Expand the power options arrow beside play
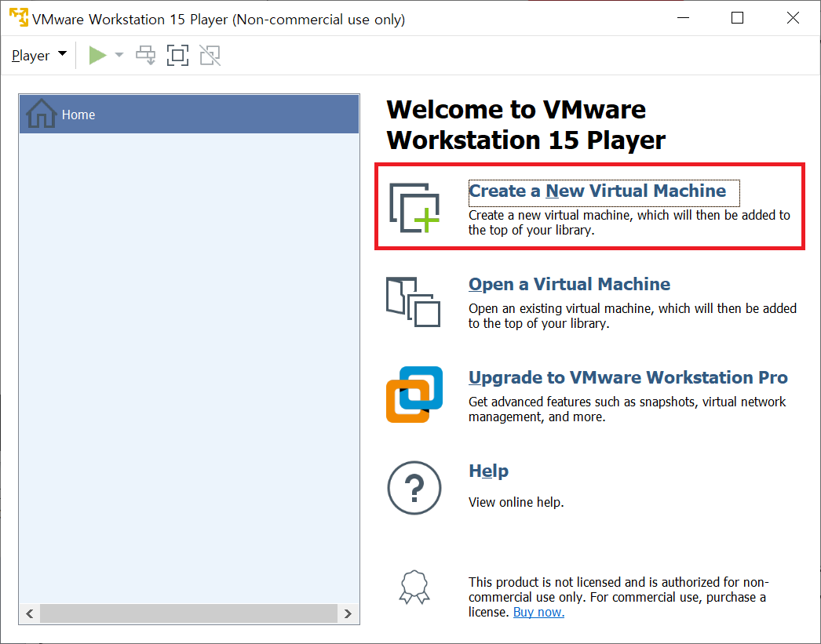The height and width of the screenshot is (644, 821). point(119,55)
